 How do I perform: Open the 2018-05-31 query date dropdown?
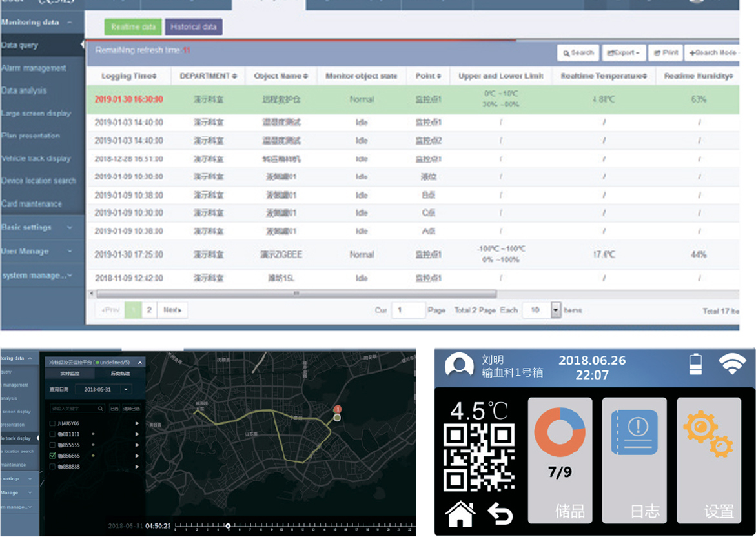click(x=126, y=389)
